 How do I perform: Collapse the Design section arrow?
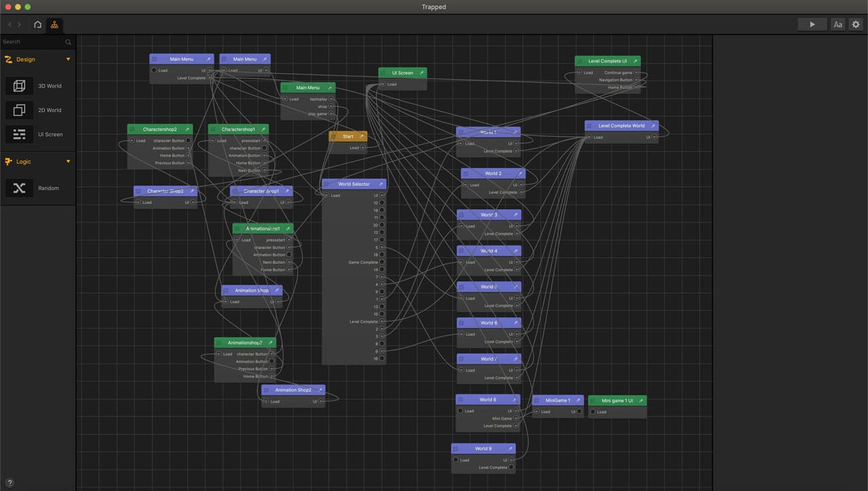pos(68,59)
